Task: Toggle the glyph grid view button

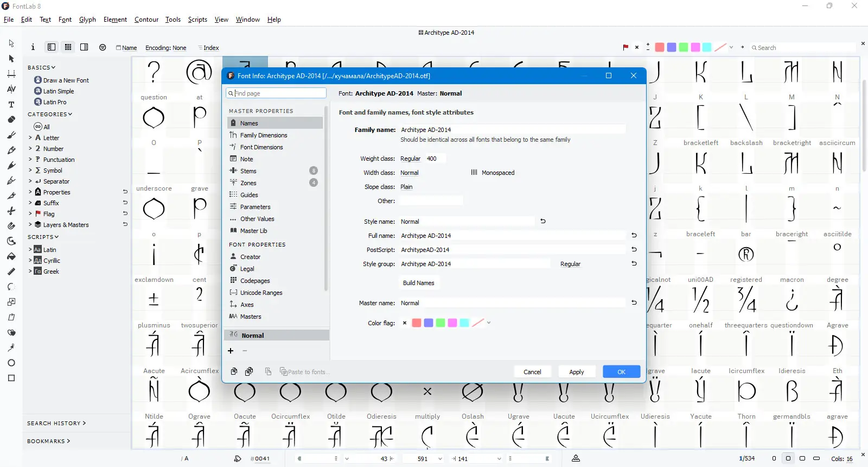Action: point(68,47)
